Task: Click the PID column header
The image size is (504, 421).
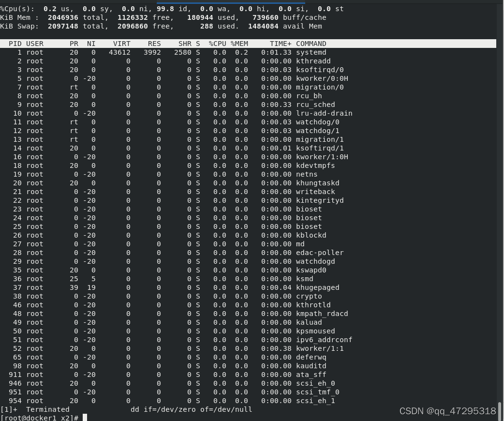Action: pos(15,44)
